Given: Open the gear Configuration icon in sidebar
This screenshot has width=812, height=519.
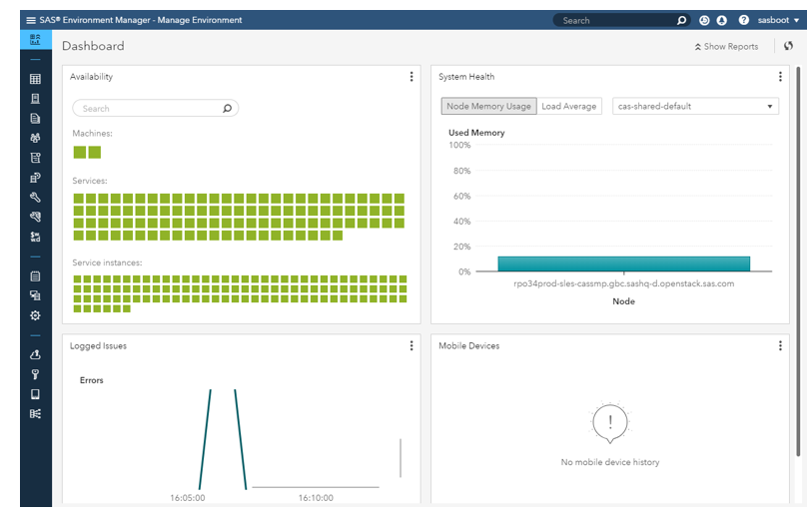Looking at the screenshot, I should 35,315.
